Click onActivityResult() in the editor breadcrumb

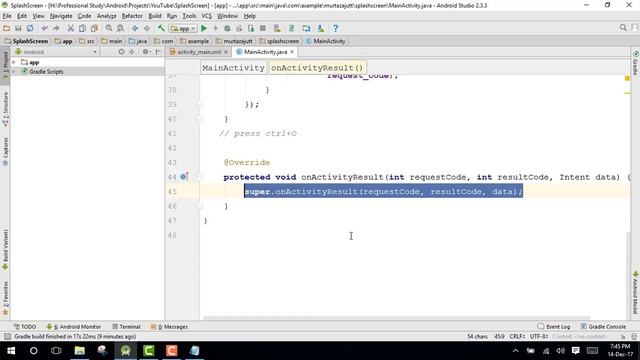[317, 68]
